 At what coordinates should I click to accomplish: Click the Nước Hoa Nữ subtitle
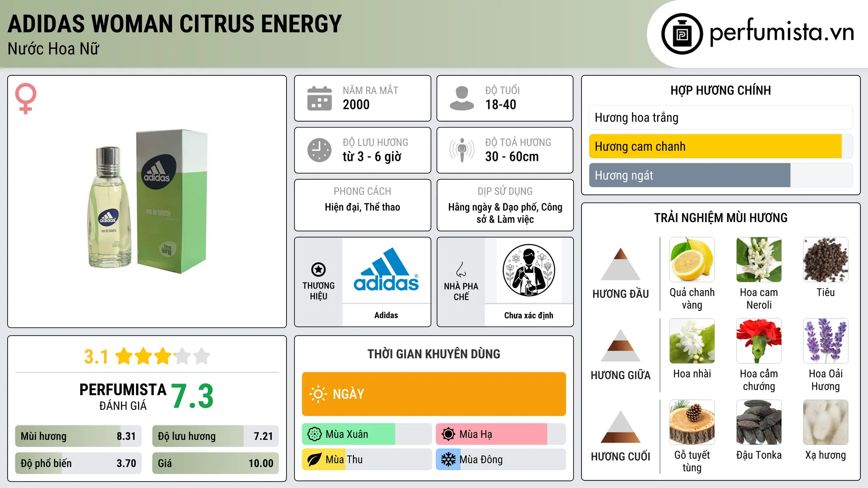[53, 49]
